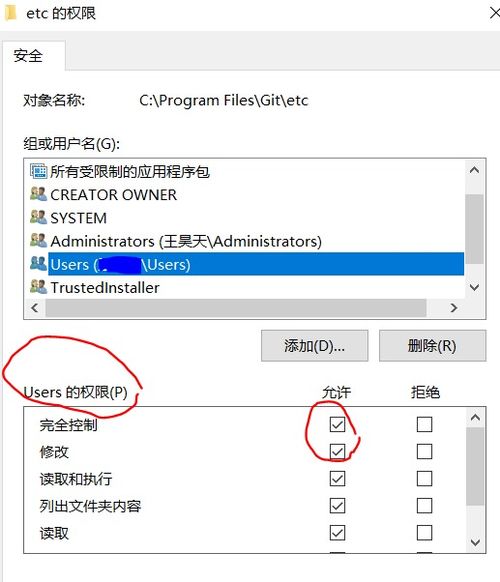Uncheck allow checkbox for 修改

337,451
